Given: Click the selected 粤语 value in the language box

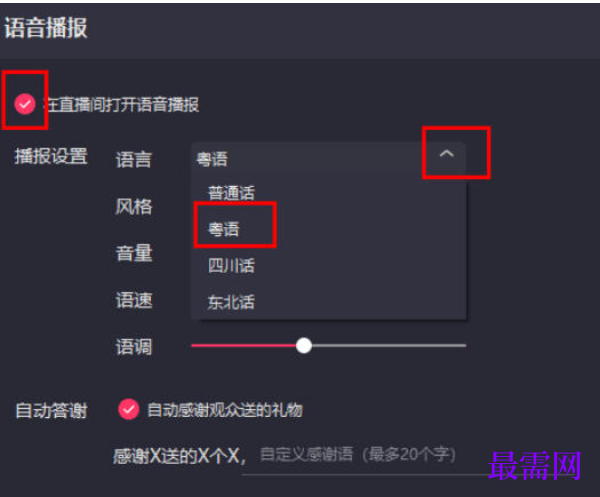Looking at the screenshot, I should (212, 159).
